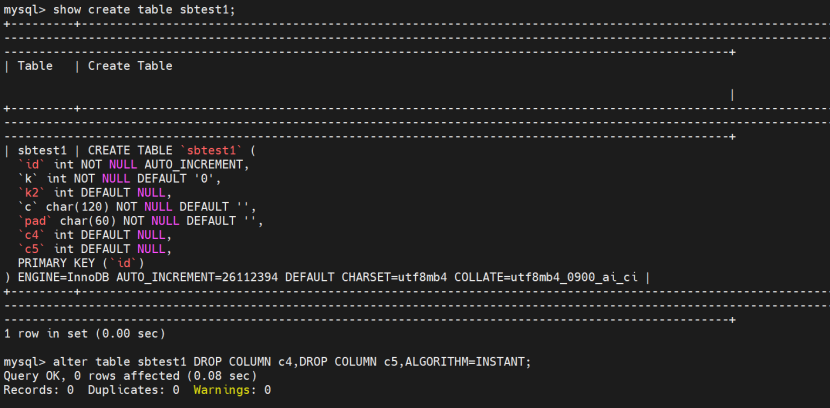Click the `pad` char(60) column line

click(x=140, y=220)
